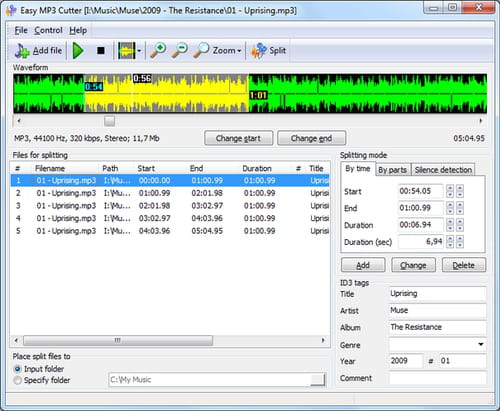The image size is (500, 411).
Task: Start playback with the green Play button
Action: coord(78,51)
